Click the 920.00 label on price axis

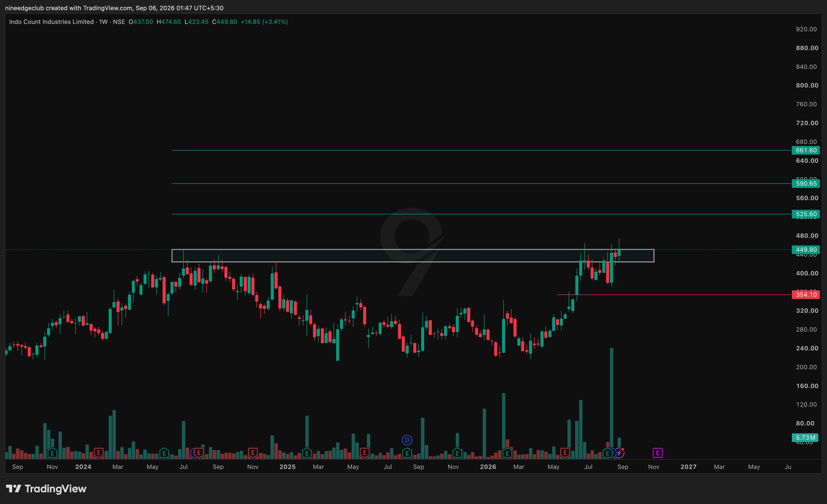[806, 29]
